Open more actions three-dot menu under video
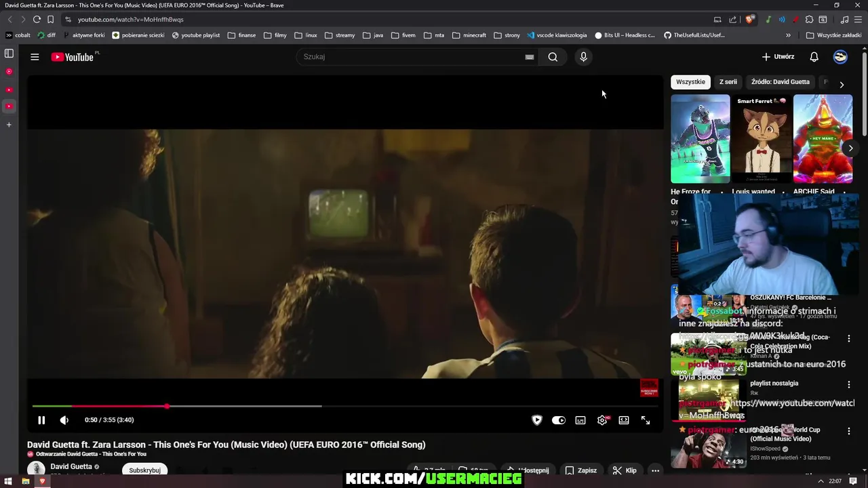 [655, 470]
